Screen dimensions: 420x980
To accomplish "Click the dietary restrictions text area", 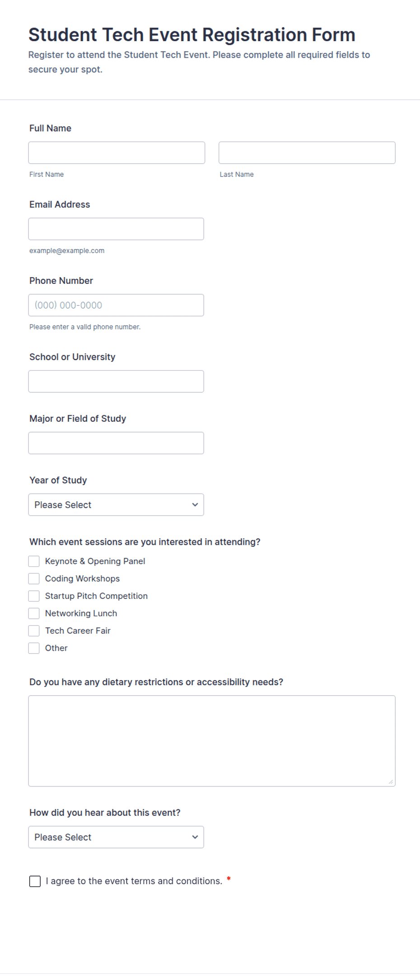I will pyautogui.click(x=212, y=741).
